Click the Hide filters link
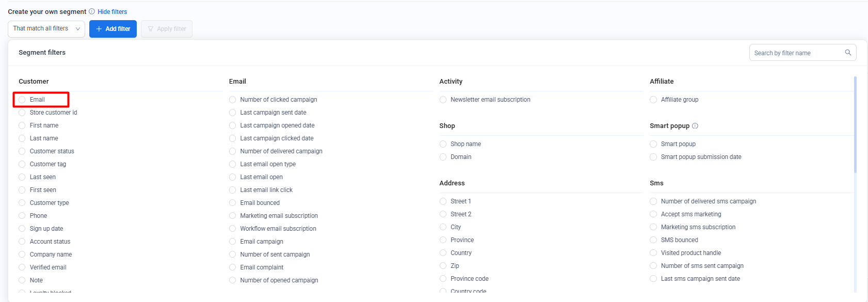Image resolution: width=868 pixels, height=302 pixels. click(112, 11)
